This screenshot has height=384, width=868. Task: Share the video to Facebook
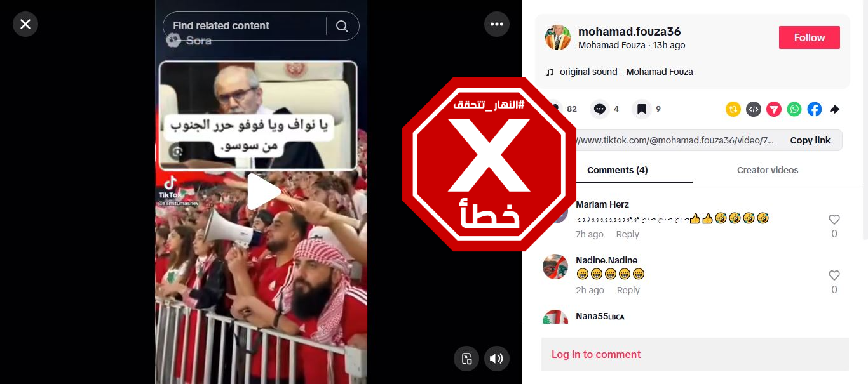(x=815, y=109)
